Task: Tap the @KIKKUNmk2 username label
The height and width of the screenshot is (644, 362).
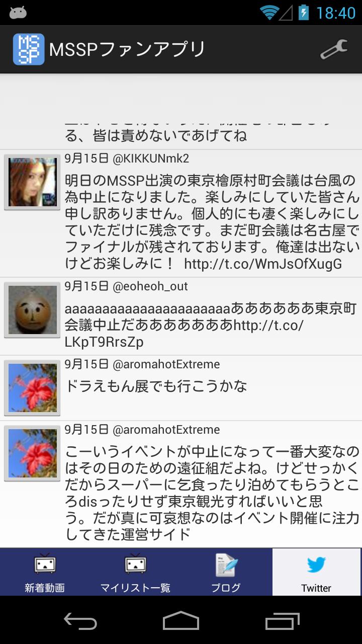Action: 151,158
